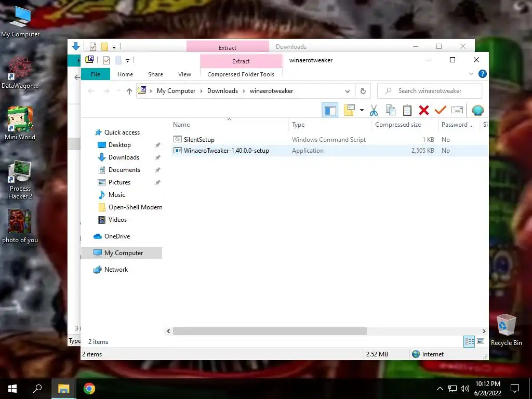Click My Computer in the address breadcrumb

176,91
